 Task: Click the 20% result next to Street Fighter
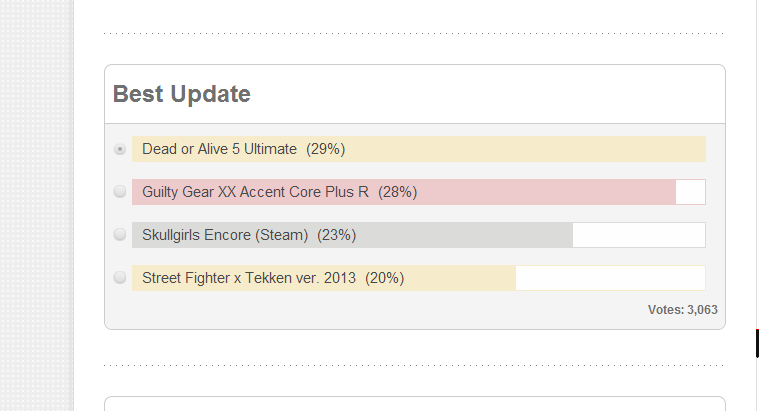click(385, 278)
